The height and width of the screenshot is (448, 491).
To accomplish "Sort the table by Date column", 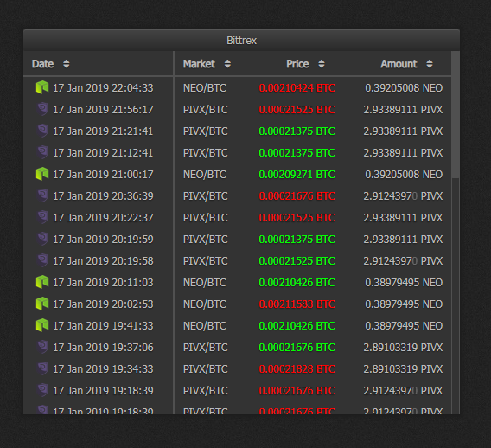I will 66,64.
